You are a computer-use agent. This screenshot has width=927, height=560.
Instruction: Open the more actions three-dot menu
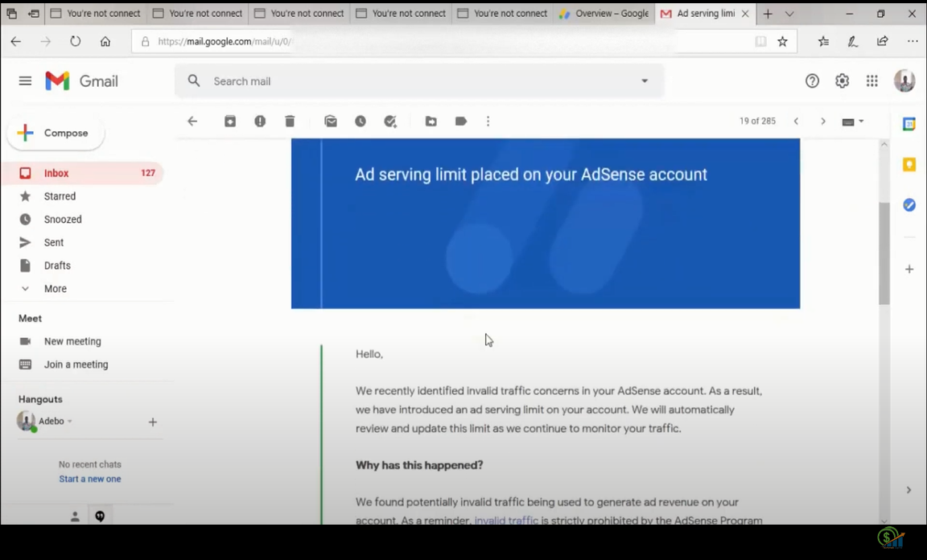tap(488, 121)
